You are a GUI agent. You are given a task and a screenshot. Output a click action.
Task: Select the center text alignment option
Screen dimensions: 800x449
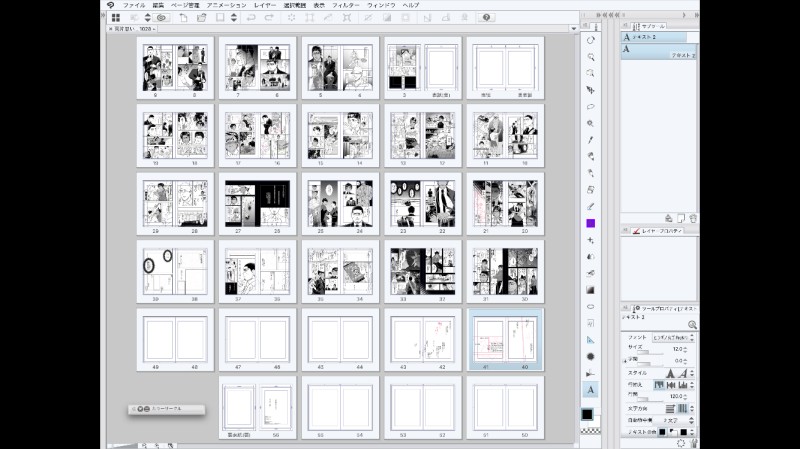(x=671, y=385)
